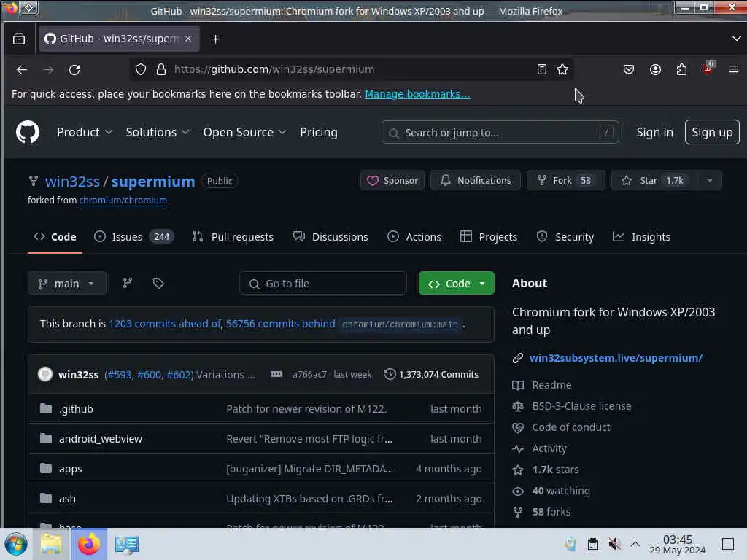747x560 pixels.
Task: Click Manage bookmarks link
Action: click(417, 94)
